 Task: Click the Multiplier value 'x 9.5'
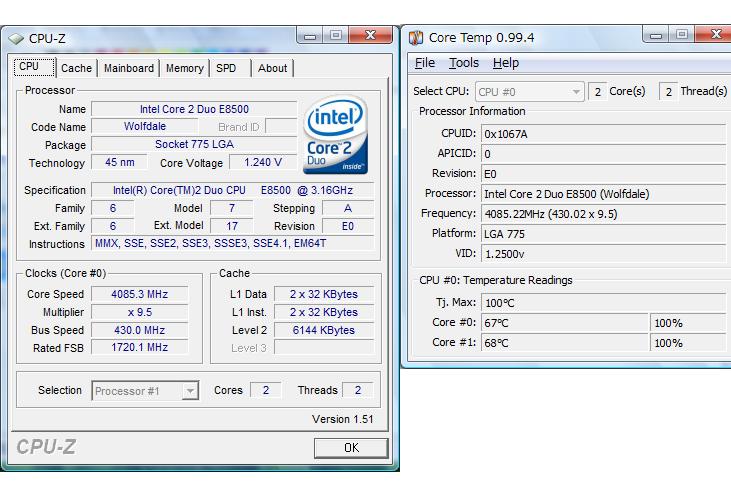tap(139, 312)
